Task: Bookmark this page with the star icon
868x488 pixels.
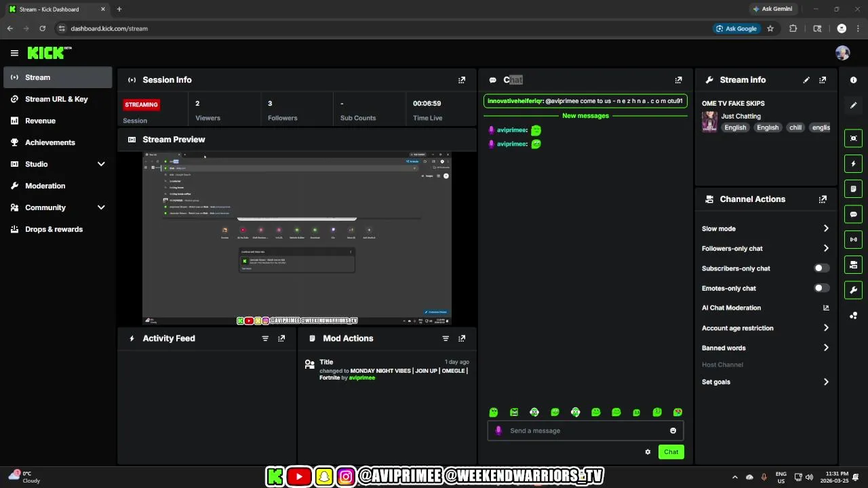Action: point(770,28)
